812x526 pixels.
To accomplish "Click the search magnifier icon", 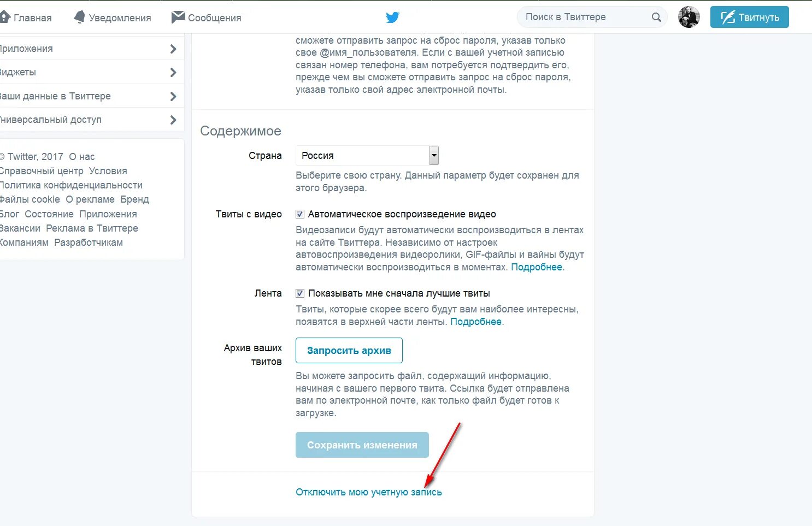I will tap(656, 17).
